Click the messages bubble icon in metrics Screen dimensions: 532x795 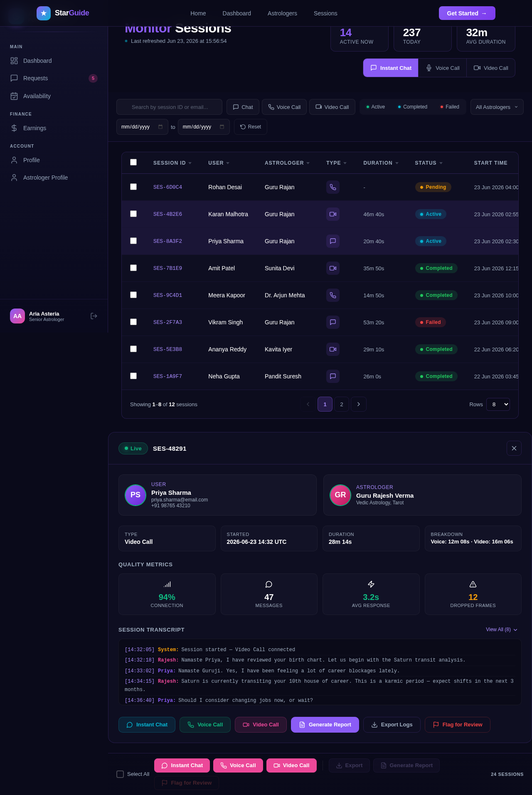coord(269,584)
